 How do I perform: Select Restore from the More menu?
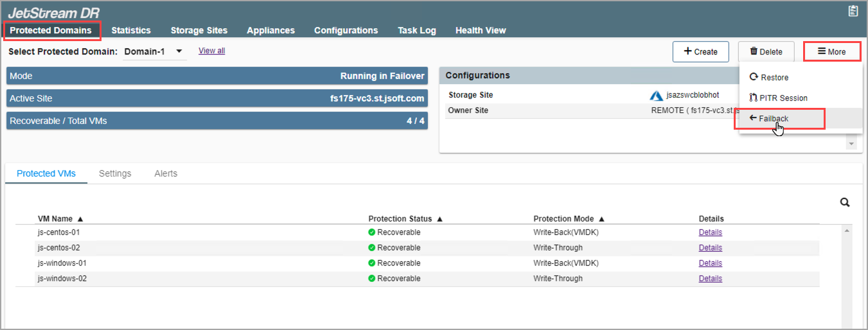tap(769, 78)
